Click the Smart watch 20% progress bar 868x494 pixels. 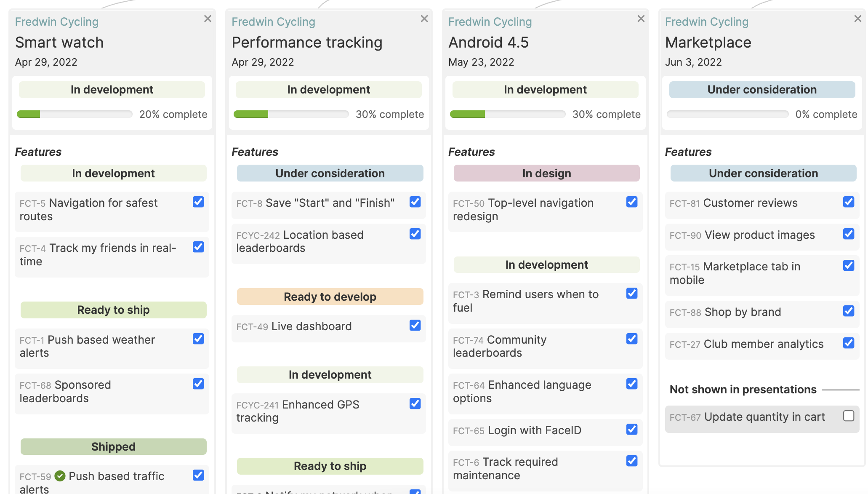(75, 114)
